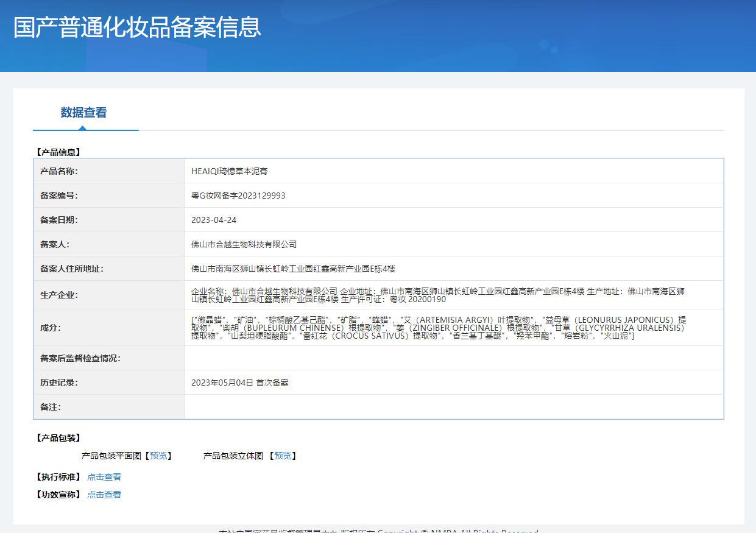Viewport: 756px width, 533px height.
Task: Click the 备案人住所地址 address value
Action: 293,269
